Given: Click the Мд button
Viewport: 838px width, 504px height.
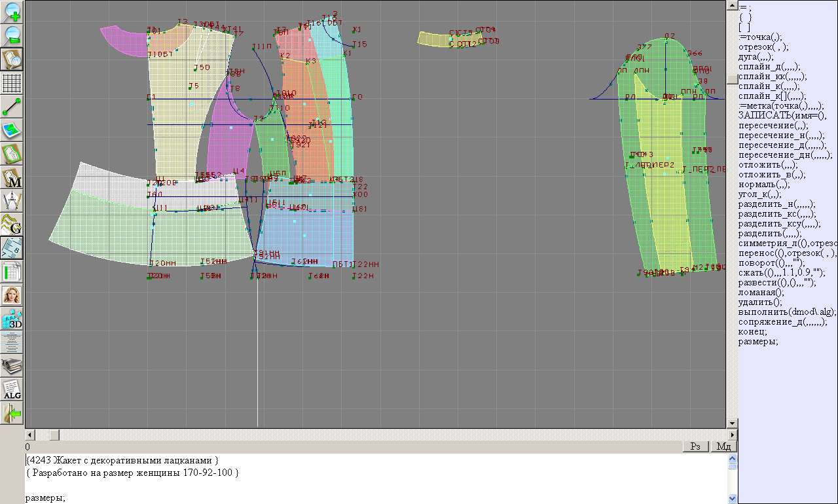Looking at the screenshot, I should (723, 446).
